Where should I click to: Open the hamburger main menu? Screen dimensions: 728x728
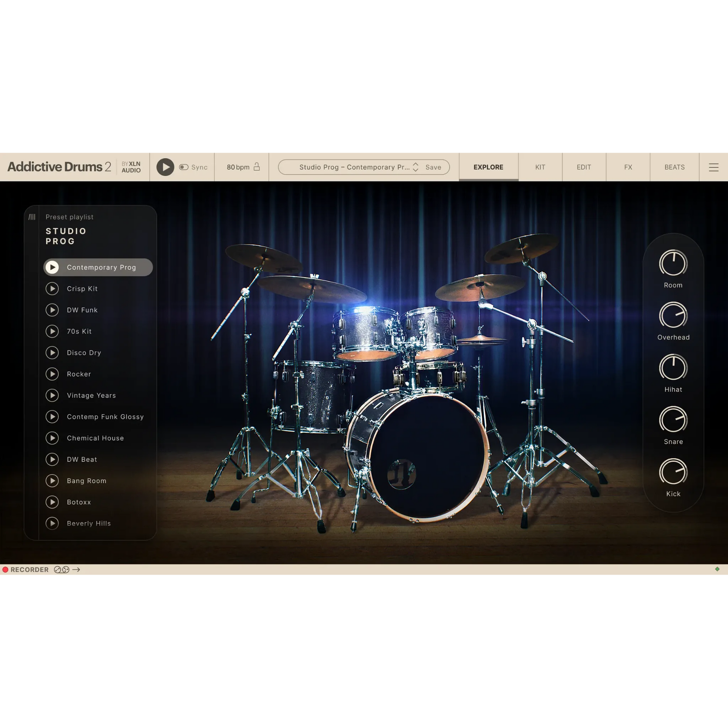tap(713, 167)
